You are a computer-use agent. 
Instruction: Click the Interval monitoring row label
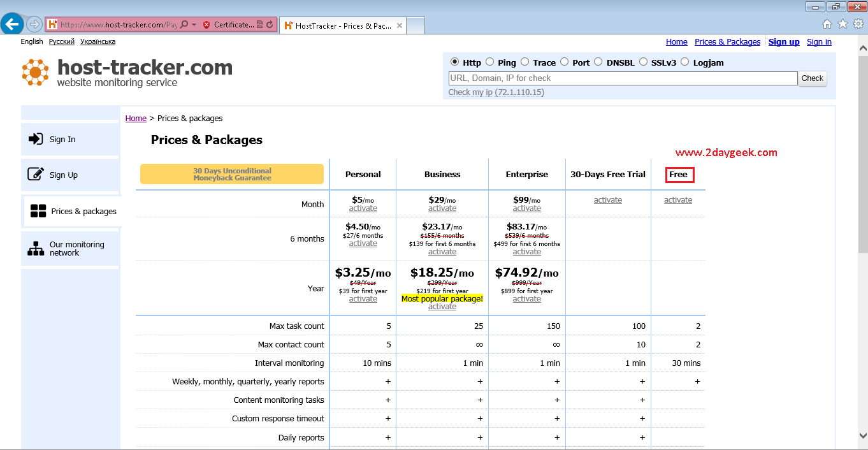(289, 363)
